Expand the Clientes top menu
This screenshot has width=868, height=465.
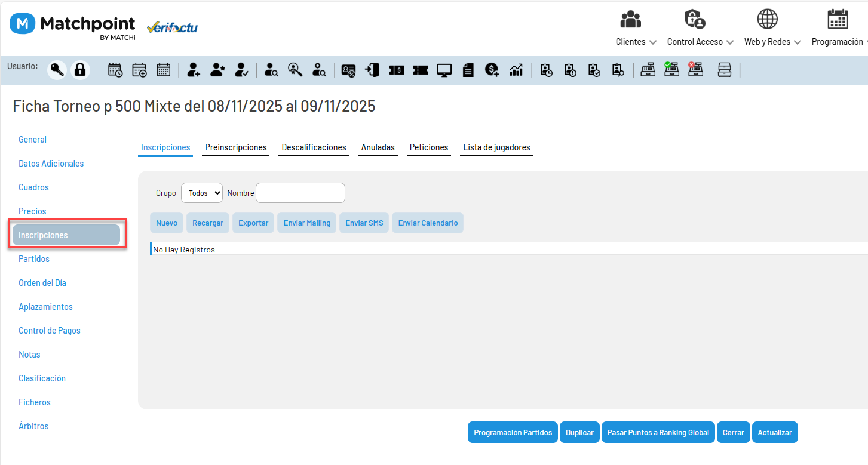636,42
